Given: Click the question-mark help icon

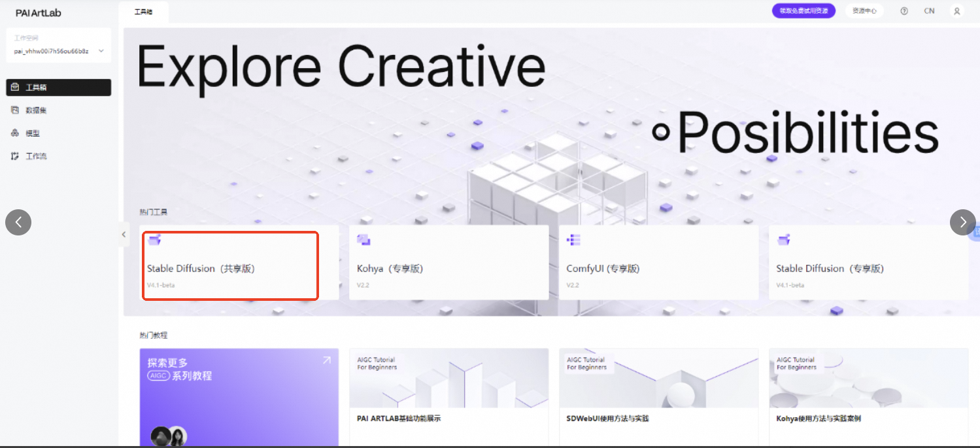Looking at the screenshot, I should 904,11.
